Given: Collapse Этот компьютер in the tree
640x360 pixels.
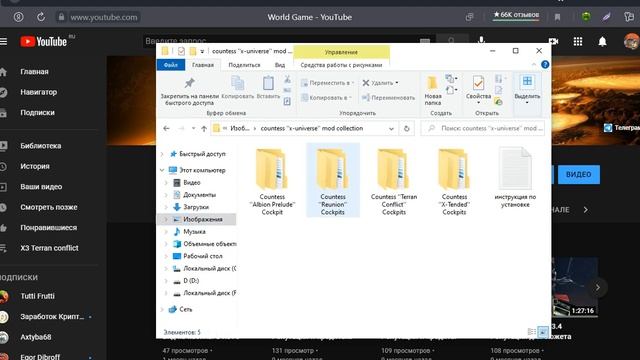Looking at the screenshot, I should click(x=162, y=170).
